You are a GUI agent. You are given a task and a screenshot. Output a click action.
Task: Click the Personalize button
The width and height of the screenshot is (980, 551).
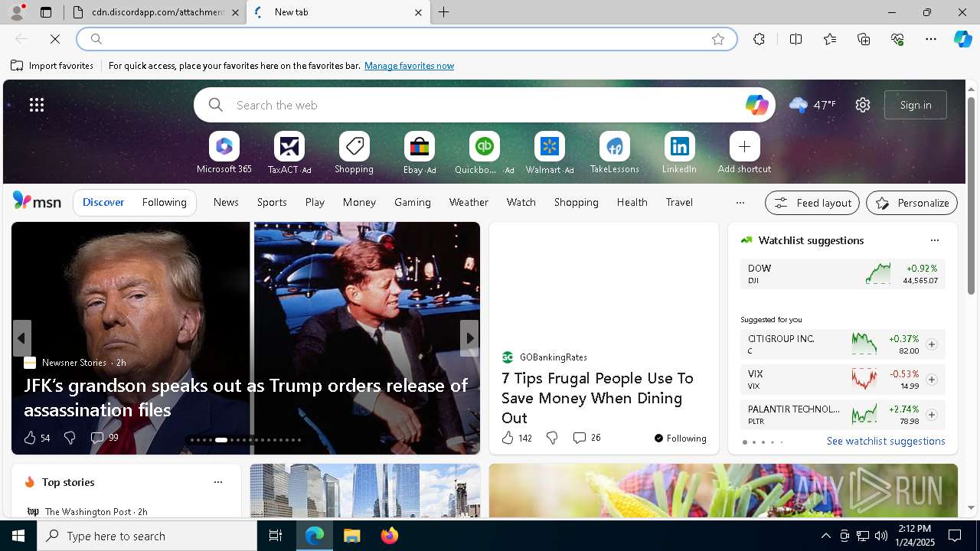pos(912,203)
